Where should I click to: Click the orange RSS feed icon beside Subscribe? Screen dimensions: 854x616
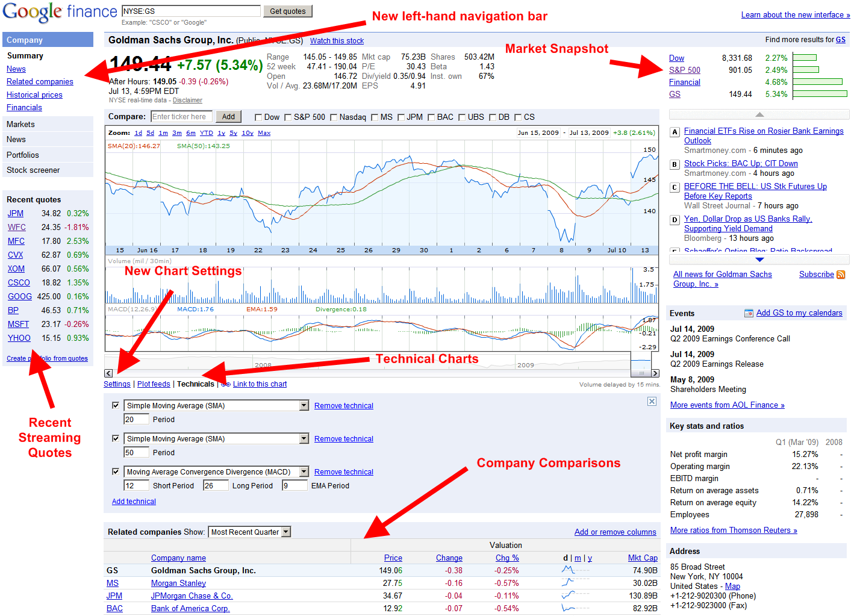[x=841, y=275]
